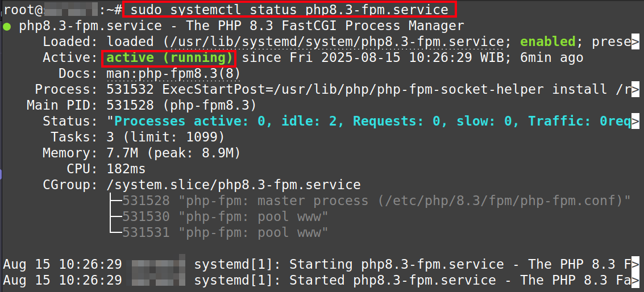Click the CGroup /system.slice path
The height and width of the screenshot is (292, 644).
pos(234,185)
